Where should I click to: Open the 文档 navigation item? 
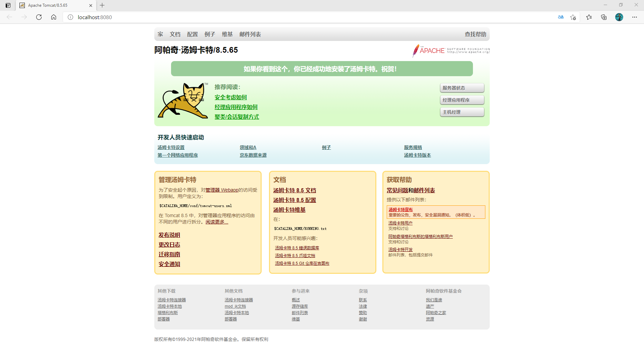(175, 34)
